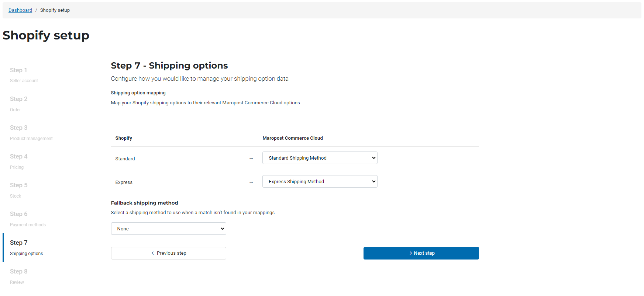Click the Shipping option mapping heading

point(138,93)
